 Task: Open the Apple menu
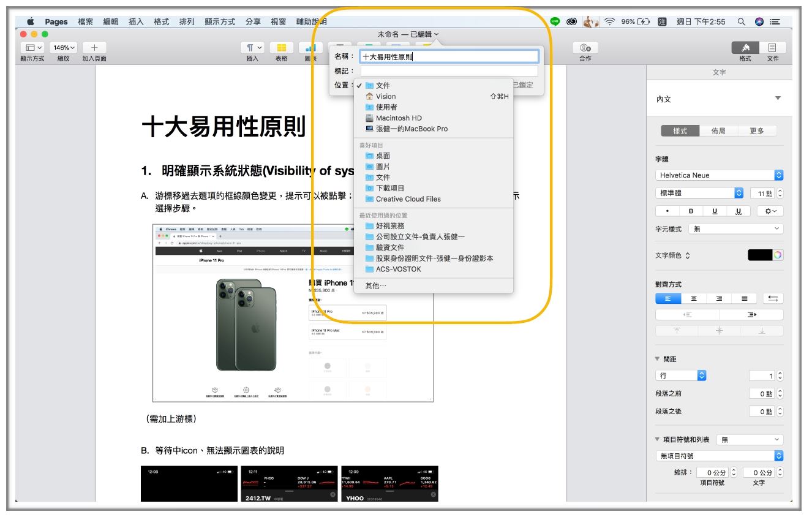(x=31, y=21)
